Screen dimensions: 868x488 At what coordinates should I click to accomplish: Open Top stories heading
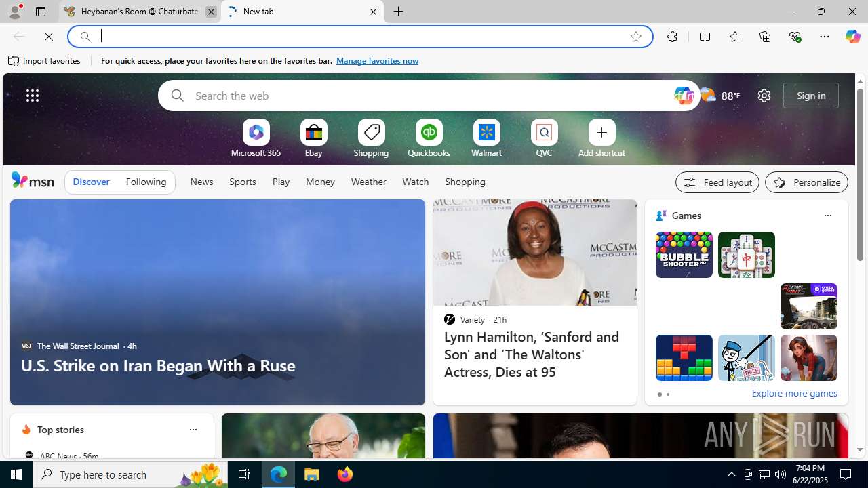pyautogui.click(x=60, y=430)
